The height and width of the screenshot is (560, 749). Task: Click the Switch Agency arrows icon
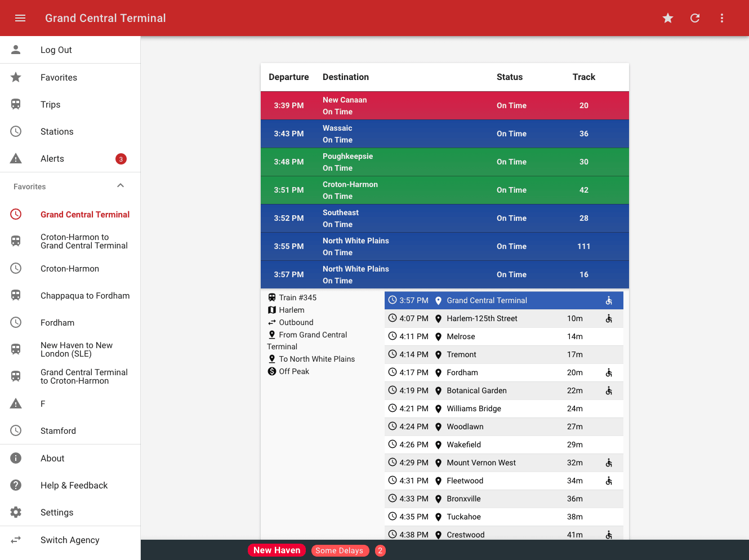16,540
